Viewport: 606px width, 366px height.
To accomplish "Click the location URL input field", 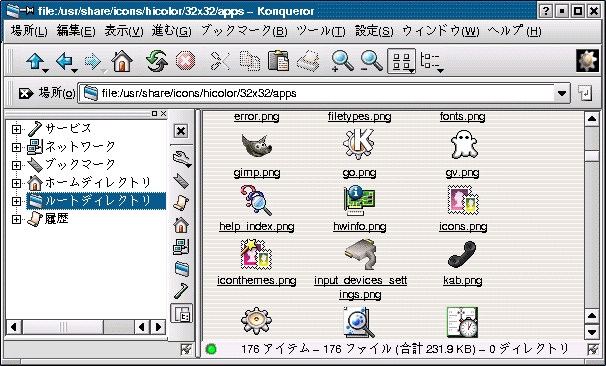I will (x=324, y=93).
